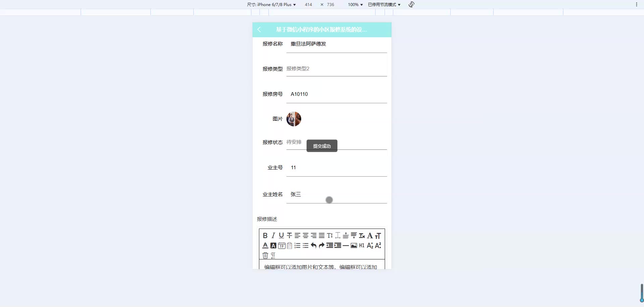Open the devtools three-dot more options menu
Image resolution: width=644 pixels, height=307 pixels.
636,5
